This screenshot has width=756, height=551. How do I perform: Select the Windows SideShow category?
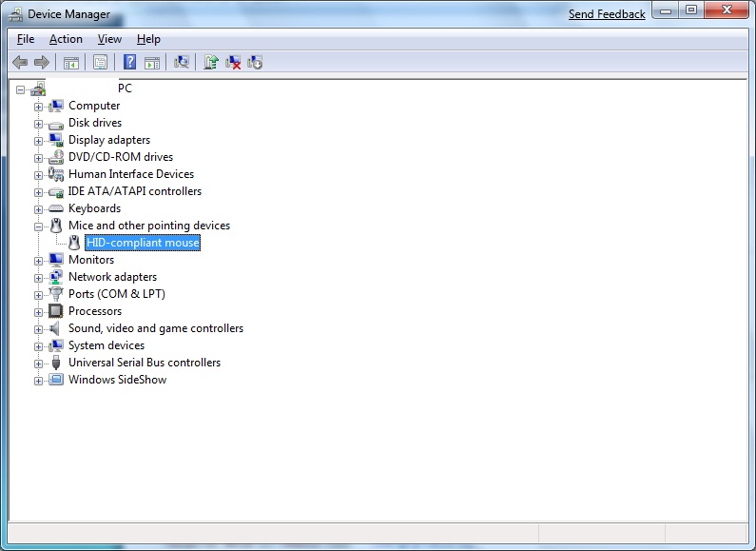point(117,380)
